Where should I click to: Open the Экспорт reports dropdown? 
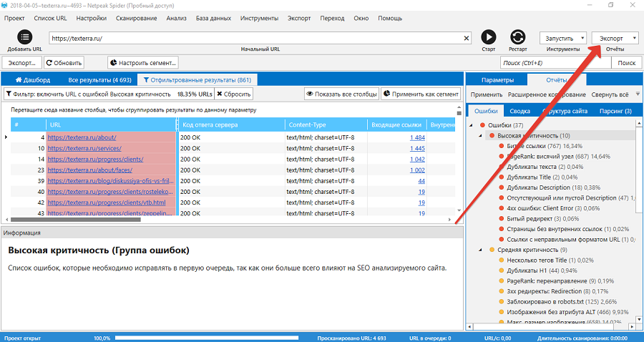pyautogui.click(x=615, y=38)
